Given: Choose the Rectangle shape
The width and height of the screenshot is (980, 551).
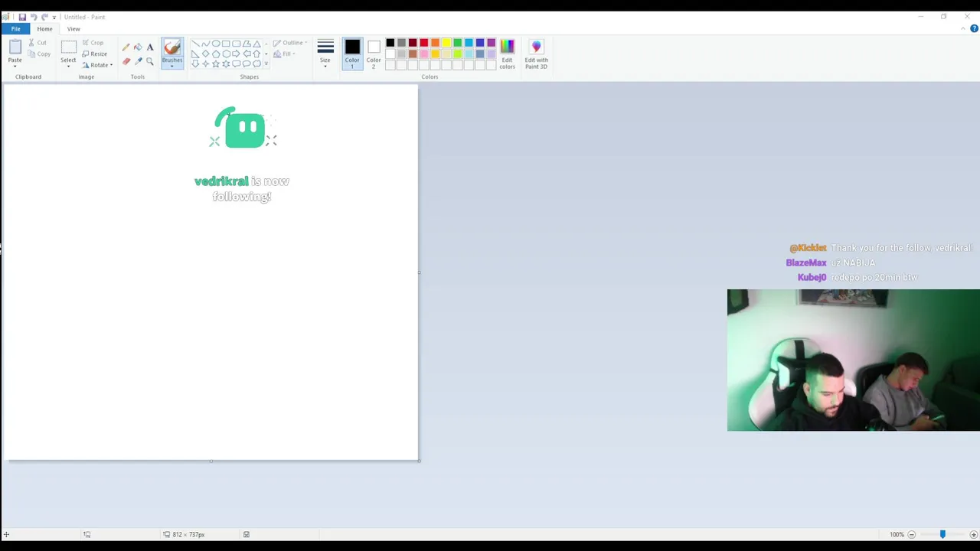Looking at the screenshot, I should tap(226, 44).
